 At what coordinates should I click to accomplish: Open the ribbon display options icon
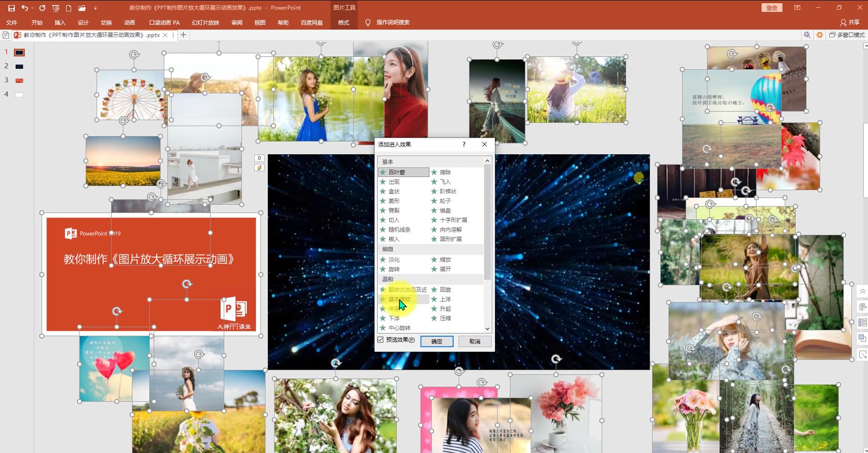(x=797, y=8)
